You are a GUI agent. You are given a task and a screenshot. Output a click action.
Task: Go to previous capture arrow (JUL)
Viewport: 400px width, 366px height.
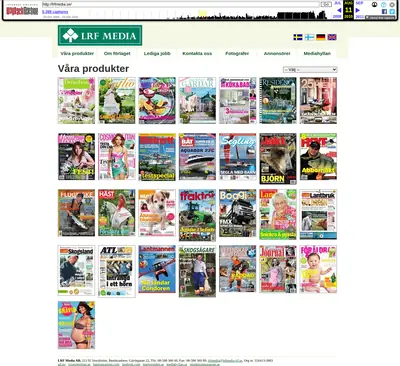(339, 10)
